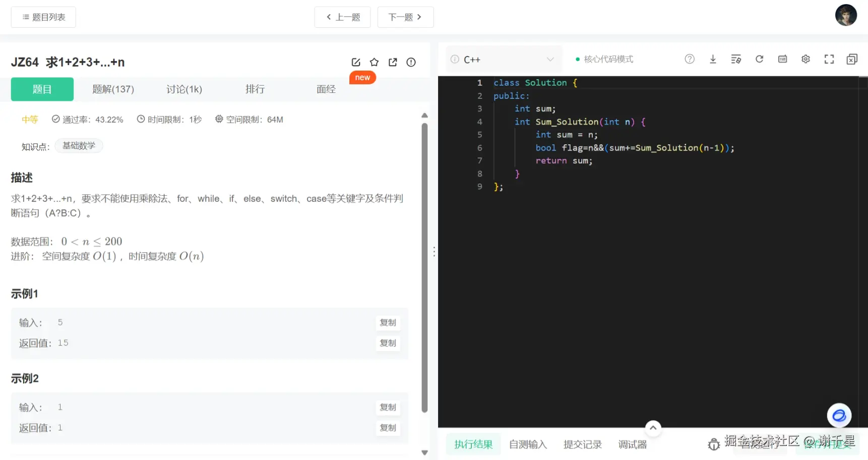
Task: Open the share link icon
Action: point(393,62)
